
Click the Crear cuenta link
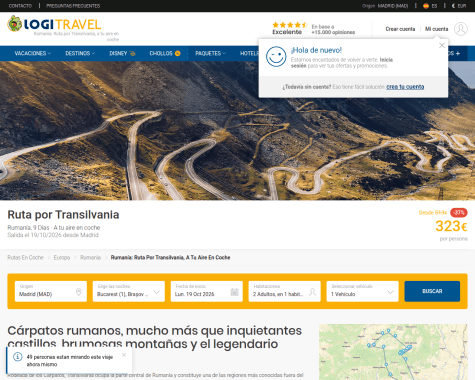coord(400,29)
